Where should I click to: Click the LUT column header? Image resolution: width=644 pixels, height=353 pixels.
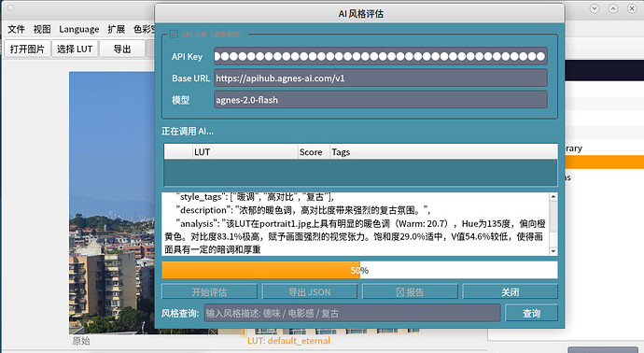245,152
